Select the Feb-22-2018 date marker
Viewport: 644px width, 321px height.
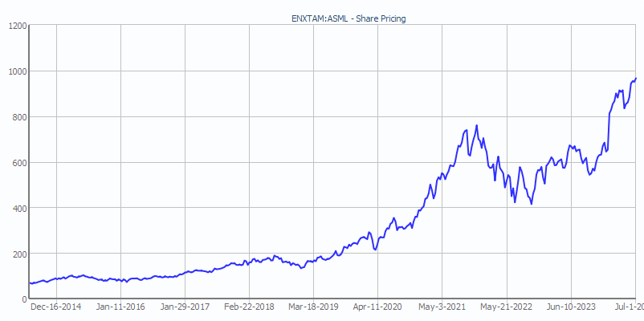(249, 307)
